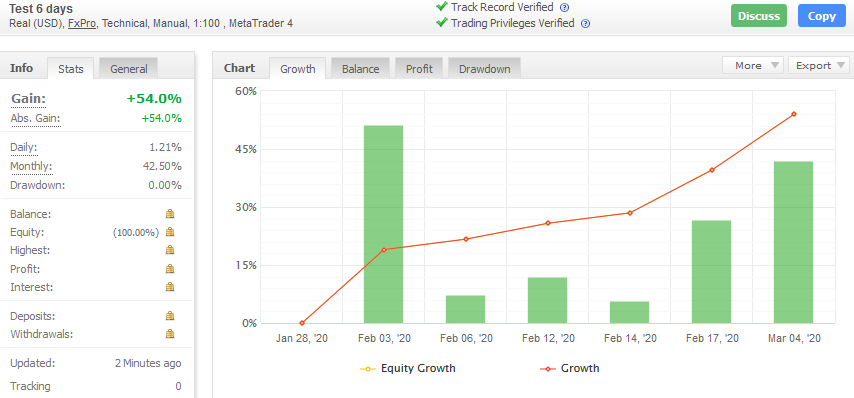854x398 pixels.
Task: Click the green checkmark for Trading Privileges Verified
Action: (441, 23)
